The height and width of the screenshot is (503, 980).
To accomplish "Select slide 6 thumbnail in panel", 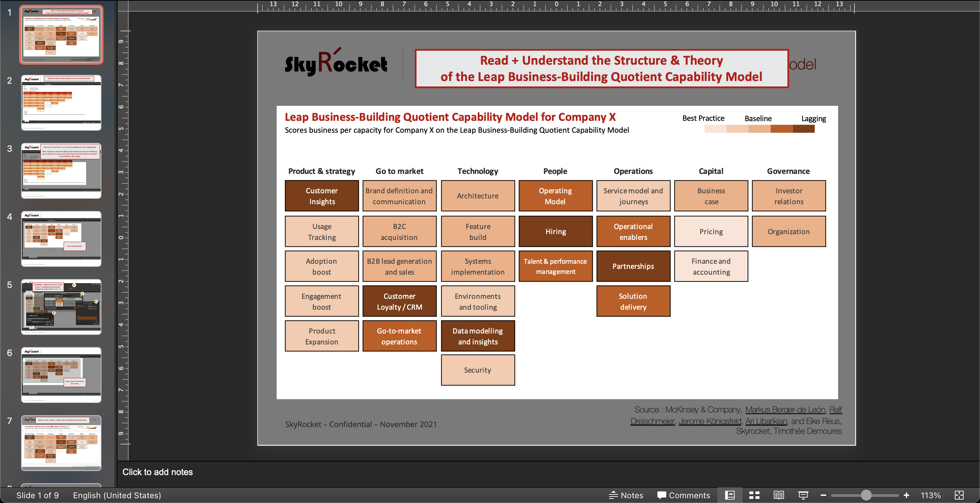I will point(61,375).
